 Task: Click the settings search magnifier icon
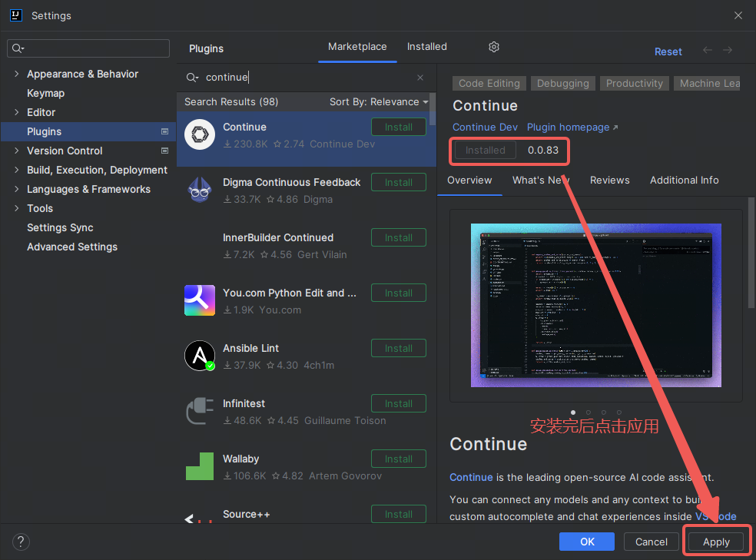point(18,48)
